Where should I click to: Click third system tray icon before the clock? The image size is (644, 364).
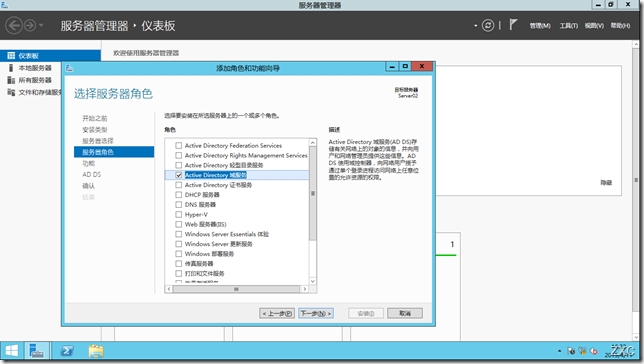pyautogui.click(x=594, y=351)
